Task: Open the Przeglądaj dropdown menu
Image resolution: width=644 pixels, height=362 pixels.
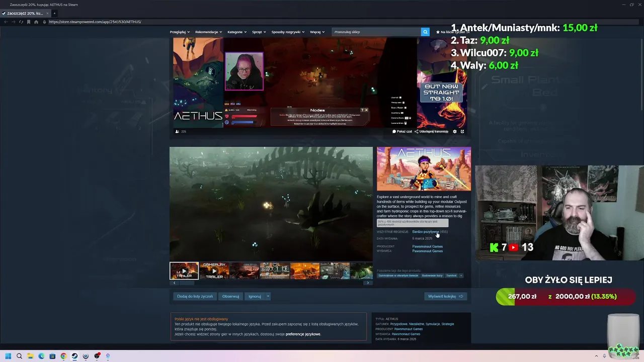Action: click(180, 32)
